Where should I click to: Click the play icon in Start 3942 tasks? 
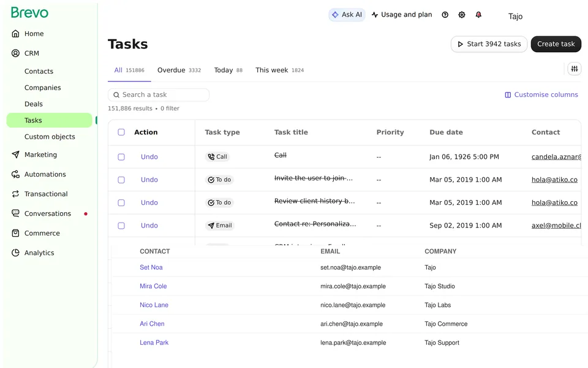point(461,44)
